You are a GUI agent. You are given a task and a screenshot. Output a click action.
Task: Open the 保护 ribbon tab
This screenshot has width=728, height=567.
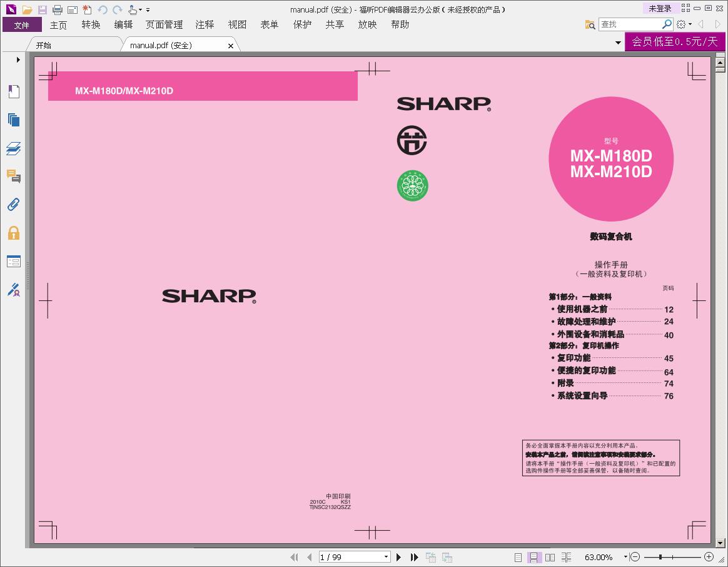[x=302, y=24]
